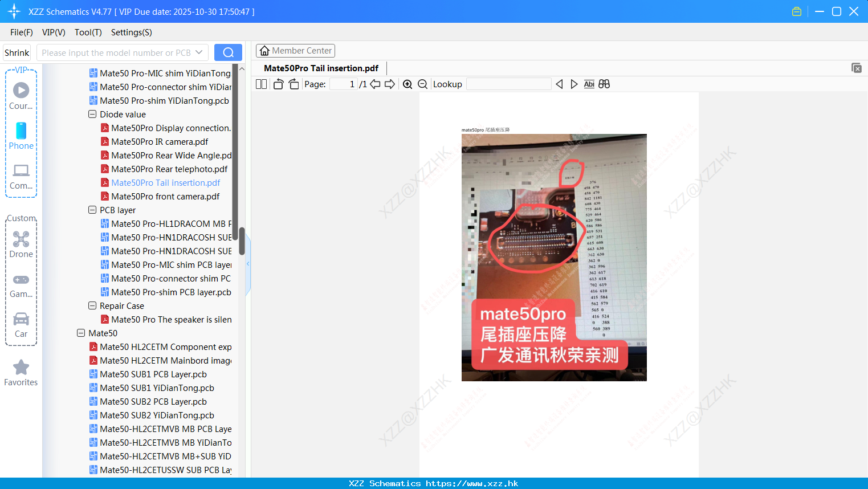The image size is (868, 489).
Task: Click the mate50pro photo in PDF page
Action: [x=554, y=258]
